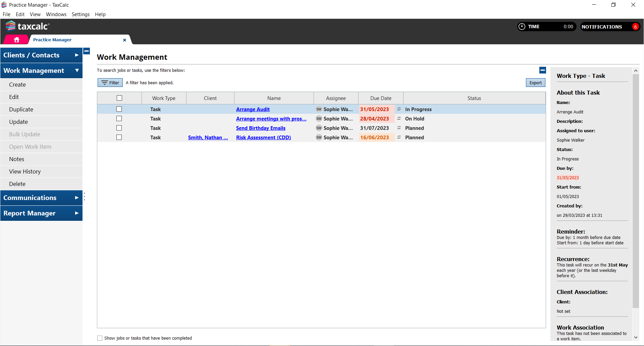Click the red Home tab icon
Viewport: 644px width, 346px height.
click(x=16, y=40)
